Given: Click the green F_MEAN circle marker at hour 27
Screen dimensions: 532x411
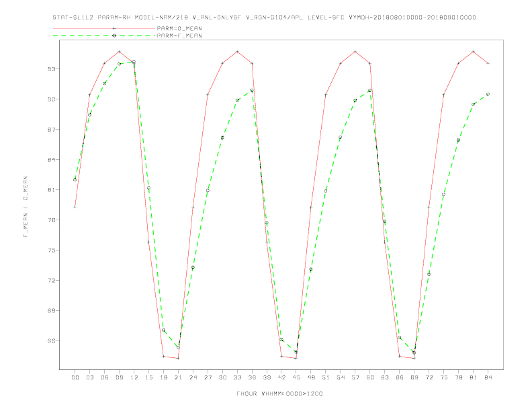Looking at the screenshot, I should [x=208, y=191].
